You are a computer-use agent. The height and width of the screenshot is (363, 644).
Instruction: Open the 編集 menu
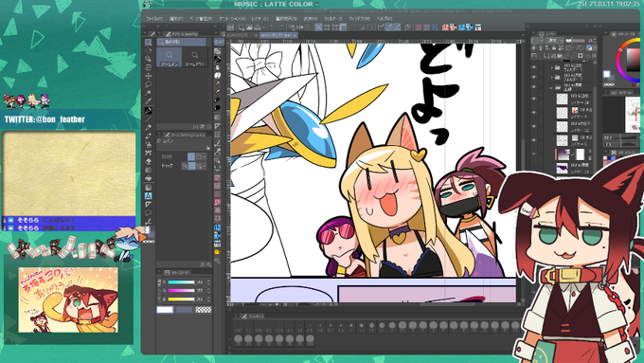(176, 19)
